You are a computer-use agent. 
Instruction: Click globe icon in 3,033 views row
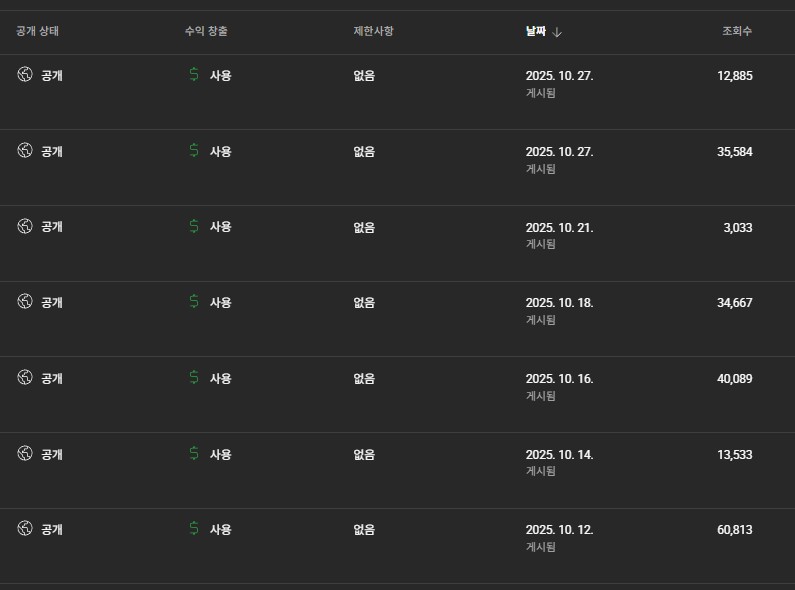pyautogui.click(x=25, y=226)
